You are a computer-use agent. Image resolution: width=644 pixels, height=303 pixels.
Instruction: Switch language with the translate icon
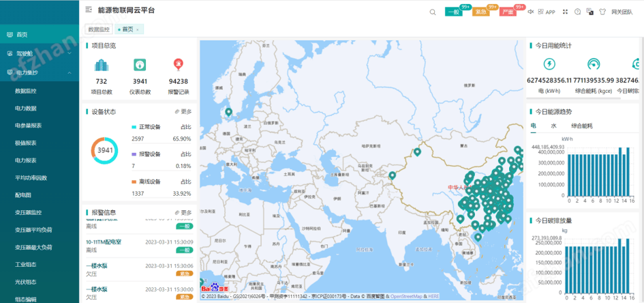click(589, 12)
